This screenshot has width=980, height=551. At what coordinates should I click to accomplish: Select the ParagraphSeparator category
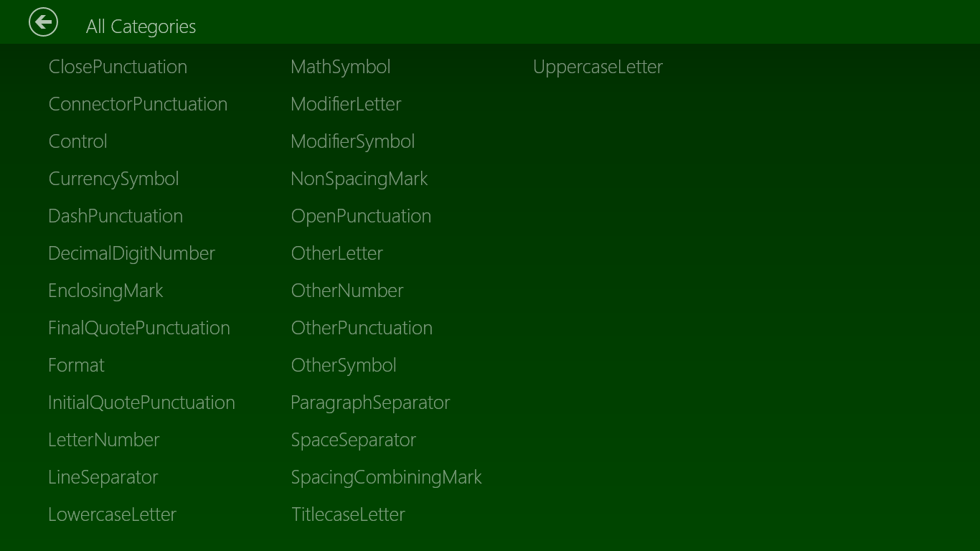pyautogui.click(x=370, y=402)
